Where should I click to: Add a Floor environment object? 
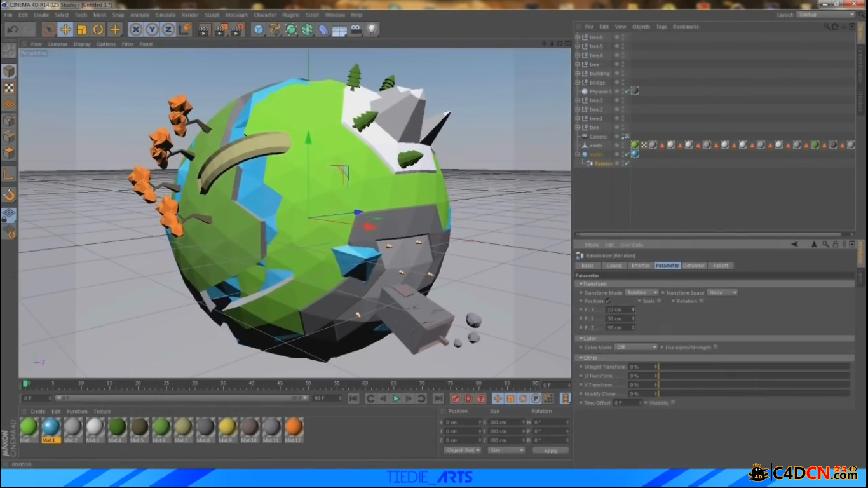tap(340, 29)
